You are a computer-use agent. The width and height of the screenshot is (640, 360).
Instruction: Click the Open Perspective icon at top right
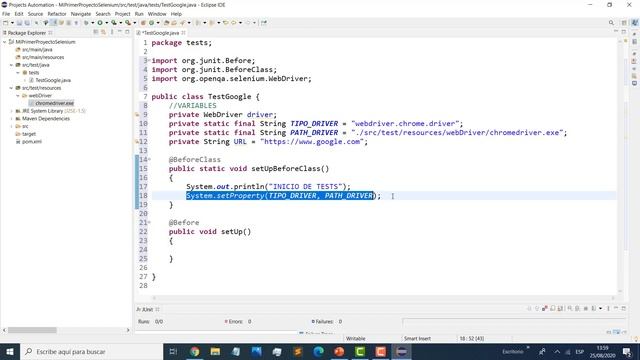coord(624,23)
